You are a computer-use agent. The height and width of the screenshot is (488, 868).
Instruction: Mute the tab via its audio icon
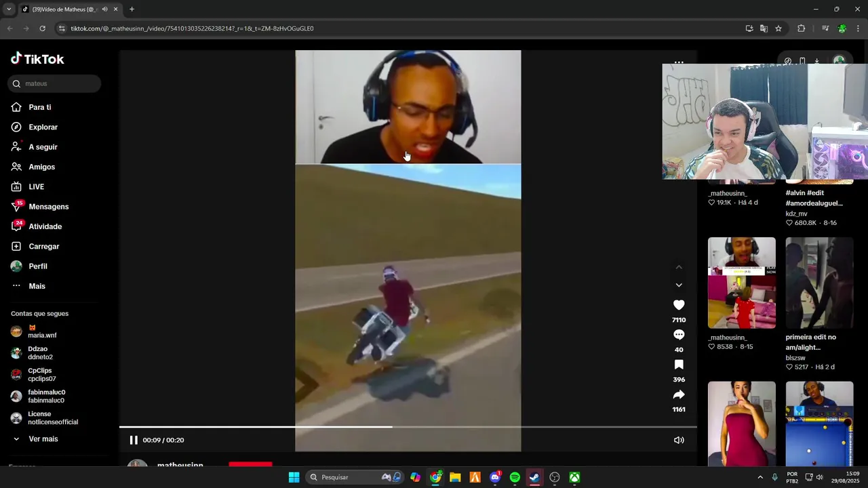click(x=104, y=9)
